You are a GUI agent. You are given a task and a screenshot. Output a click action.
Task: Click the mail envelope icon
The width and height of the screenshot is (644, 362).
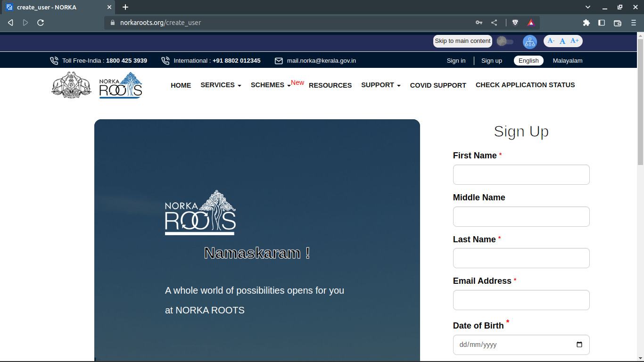279,61
